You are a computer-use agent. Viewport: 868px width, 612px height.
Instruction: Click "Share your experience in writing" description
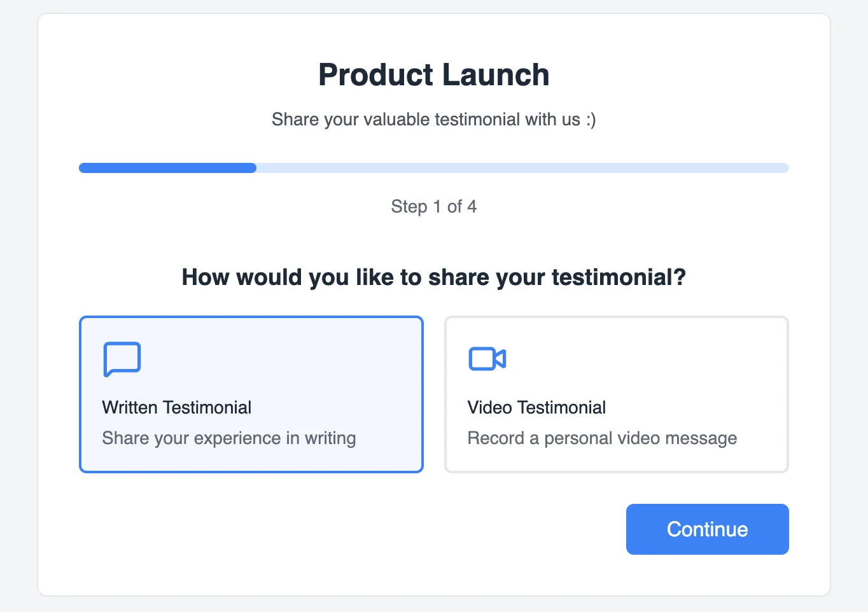tap(228, 438)
